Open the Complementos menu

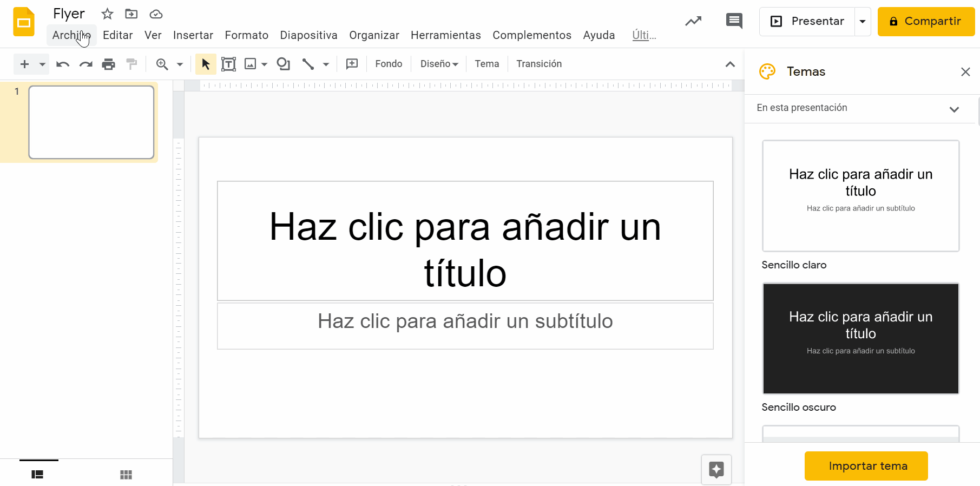(x=532, y=35)
